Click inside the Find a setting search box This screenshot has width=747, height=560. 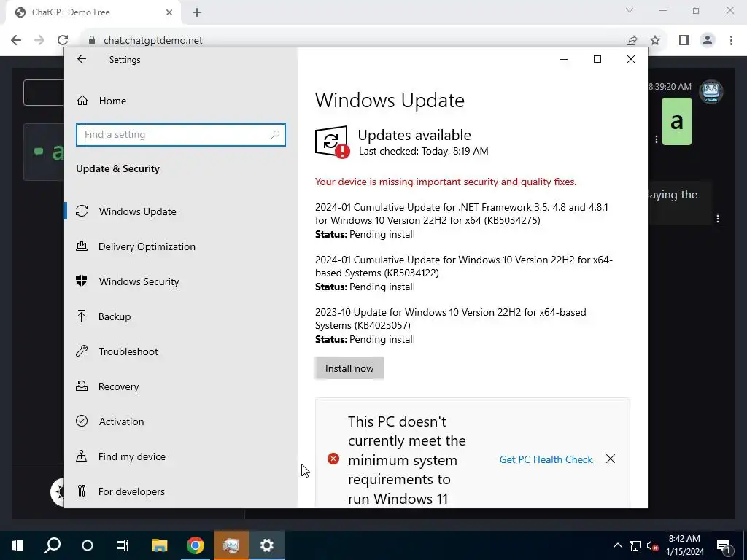click(x=181, y=135)
